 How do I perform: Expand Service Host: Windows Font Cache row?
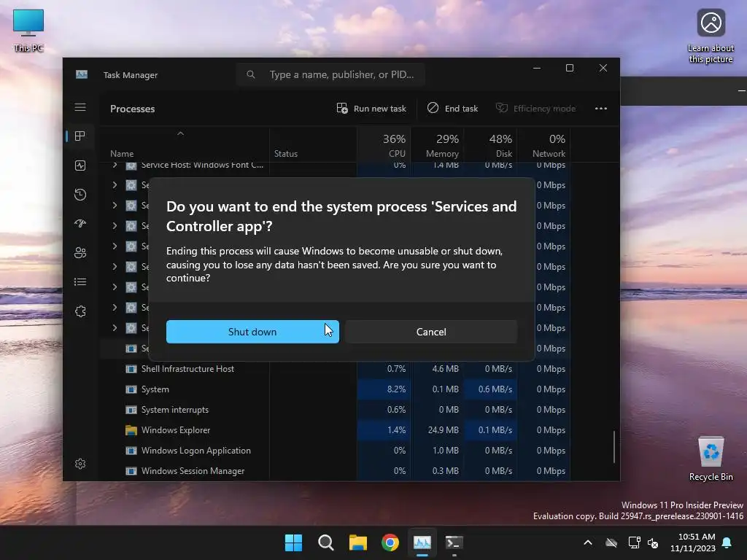(x=115, y=165)
